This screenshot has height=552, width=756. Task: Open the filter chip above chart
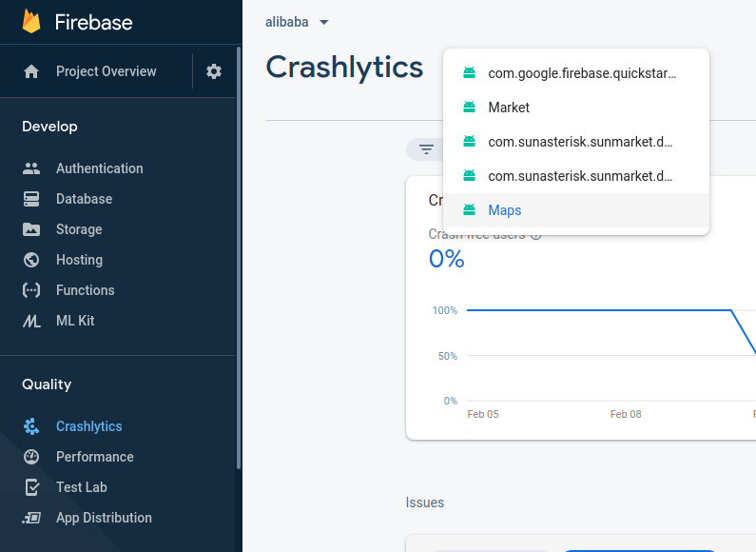coord(426,149)
